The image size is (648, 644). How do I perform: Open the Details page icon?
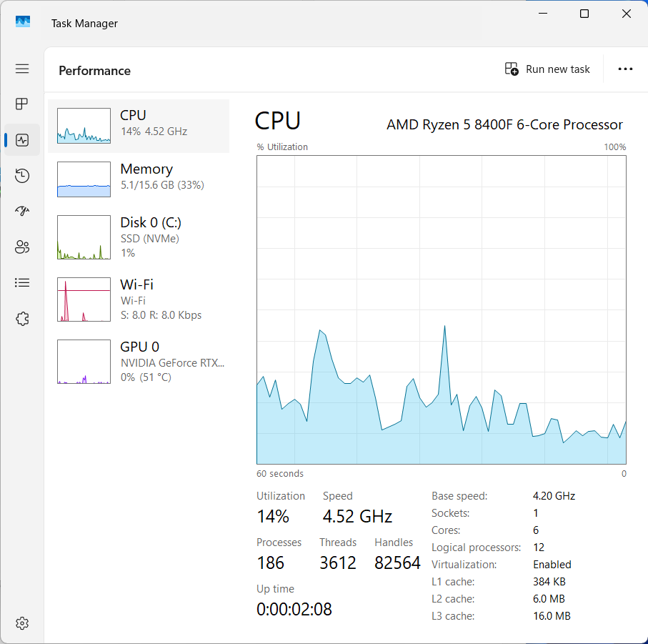[22, 283]
